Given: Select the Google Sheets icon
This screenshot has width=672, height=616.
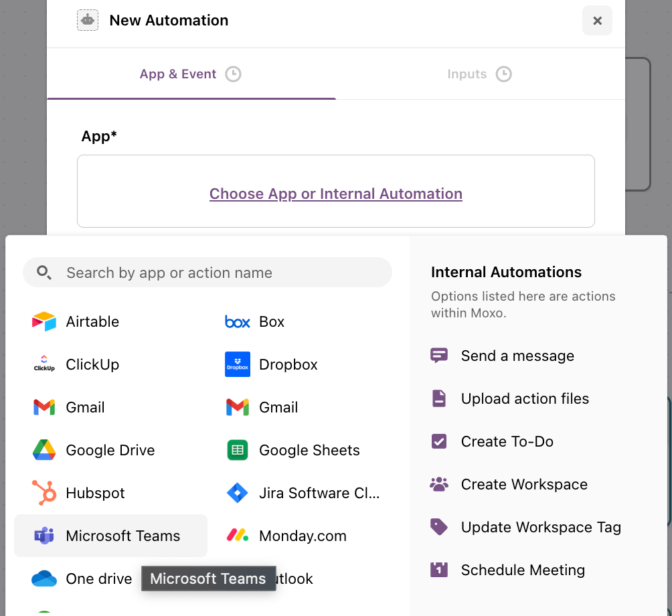Looking at the screenshot, I should tap(238, 450).
